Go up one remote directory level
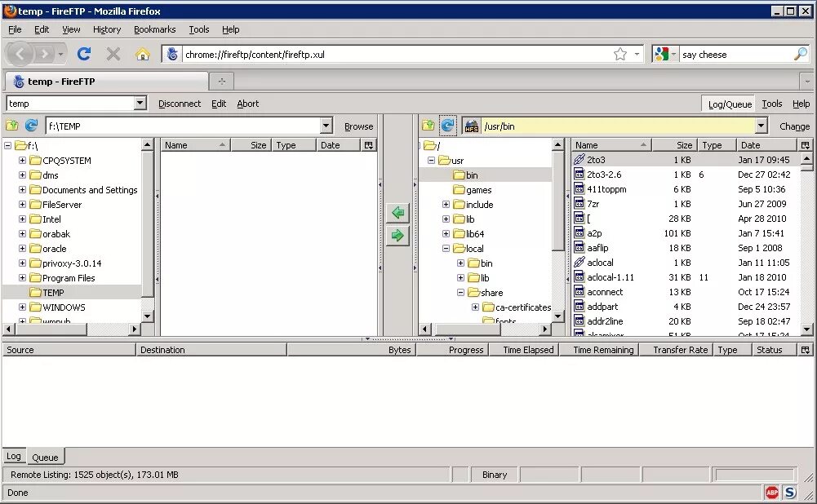 (428, 126)
